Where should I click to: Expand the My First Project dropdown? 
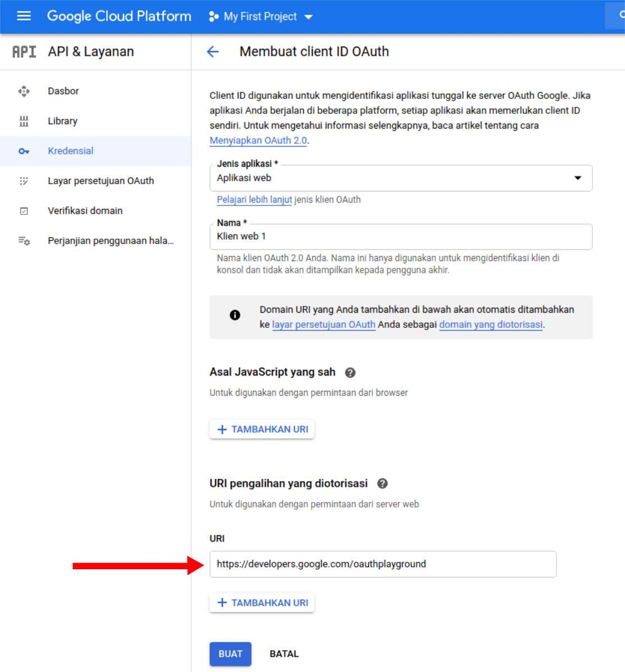pyautogui.click(x=261, y=17)
